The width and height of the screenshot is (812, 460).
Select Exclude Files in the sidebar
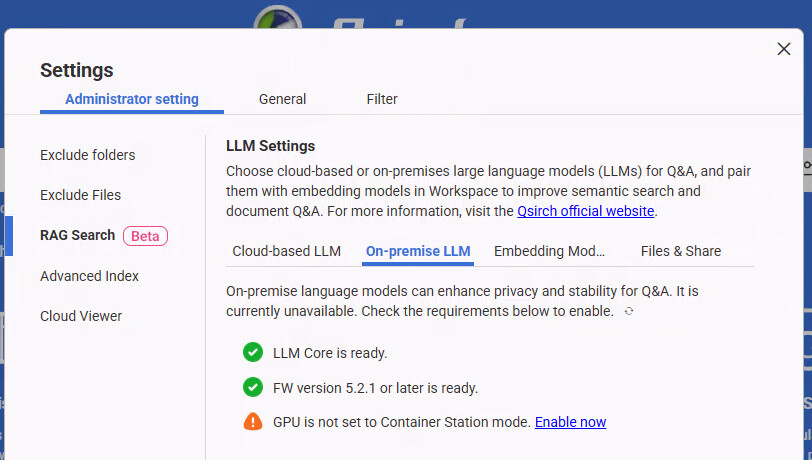click(80, 195)
